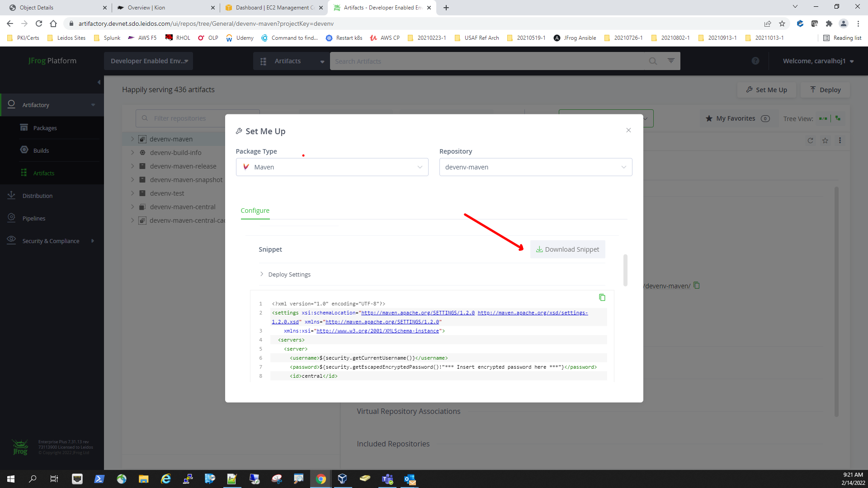Open the browser home page

click(x=53, y=23)
